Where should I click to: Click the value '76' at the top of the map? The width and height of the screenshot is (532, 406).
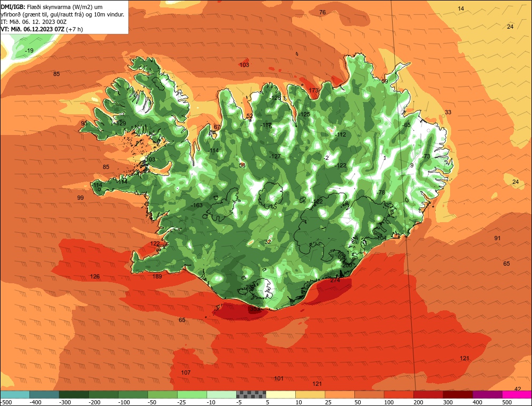(x=322, y=12)
